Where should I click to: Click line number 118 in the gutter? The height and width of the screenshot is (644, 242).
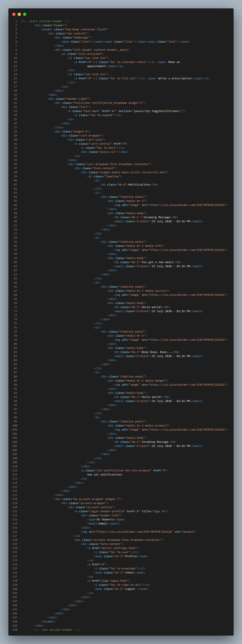(x=15, y=499)
